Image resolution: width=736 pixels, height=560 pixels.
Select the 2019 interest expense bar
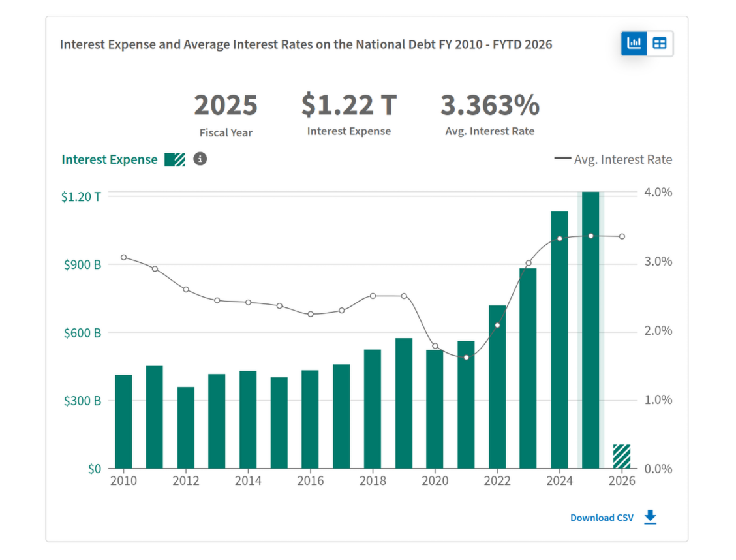[x=404, y=403]
